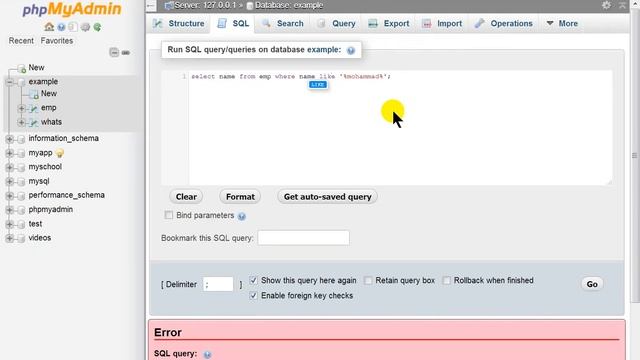Click Get auto-saved query button

point(327,197)
